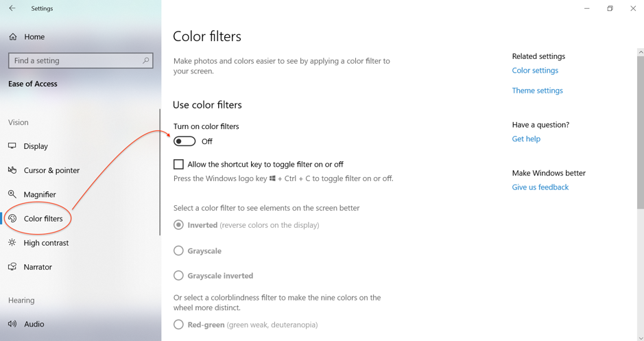Select Red-green deuteranopia filter

(178, 325)
